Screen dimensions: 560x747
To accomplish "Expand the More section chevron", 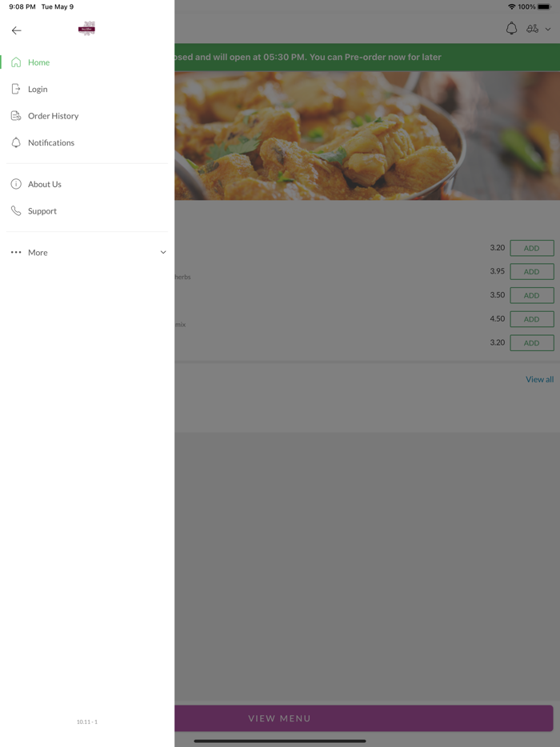I will [x=163, y=253].
